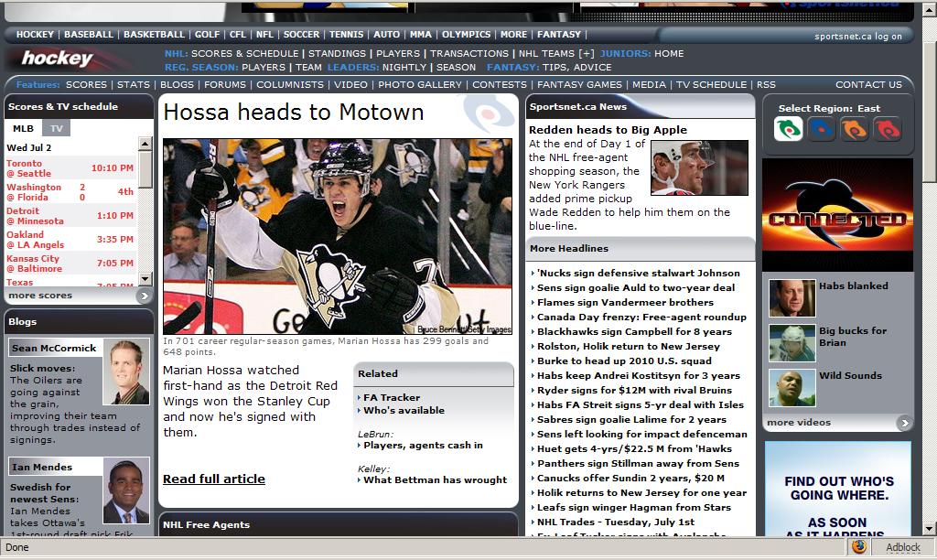Viewport: 937px width, 560px height.
Task: Open Players, agents cash in link
Action: tap(423, 446)
